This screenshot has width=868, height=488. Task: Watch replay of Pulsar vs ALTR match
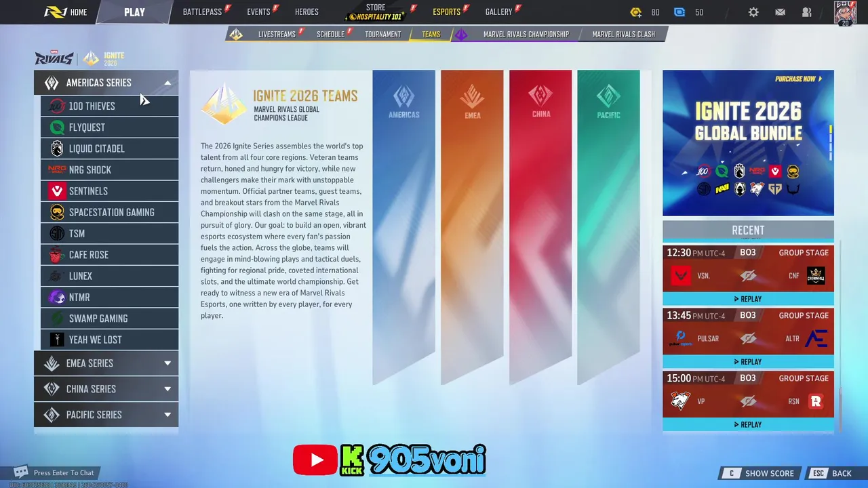(x=748, y=362)
